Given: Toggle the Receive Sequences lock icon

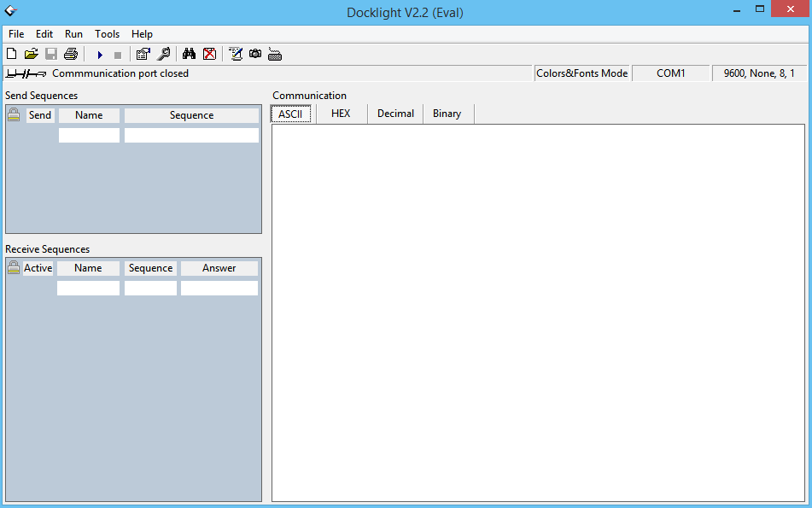Looking at the screenshot, I should pyautogui.click(x=13, y=267).
